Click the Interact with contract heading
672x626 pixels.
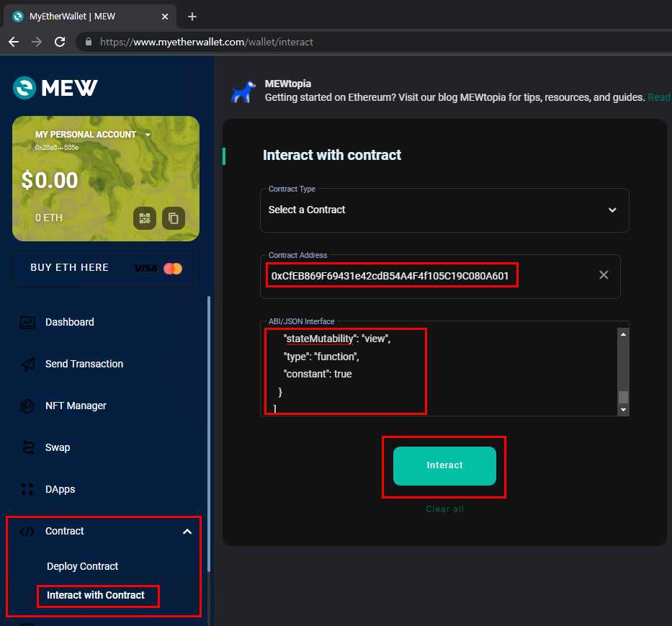[332, 155]
